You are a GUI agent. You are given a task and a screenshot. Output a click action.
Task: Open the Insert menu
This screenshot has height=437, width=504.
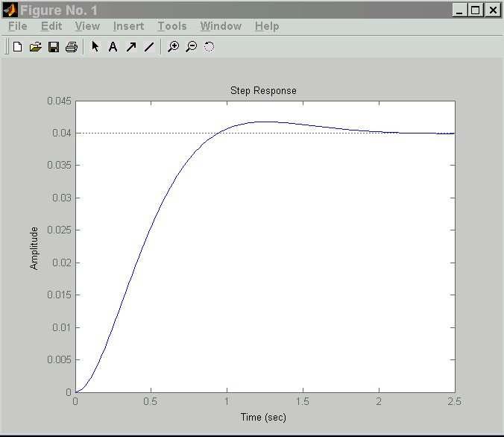pyautogui.click(x=128, y=26)
